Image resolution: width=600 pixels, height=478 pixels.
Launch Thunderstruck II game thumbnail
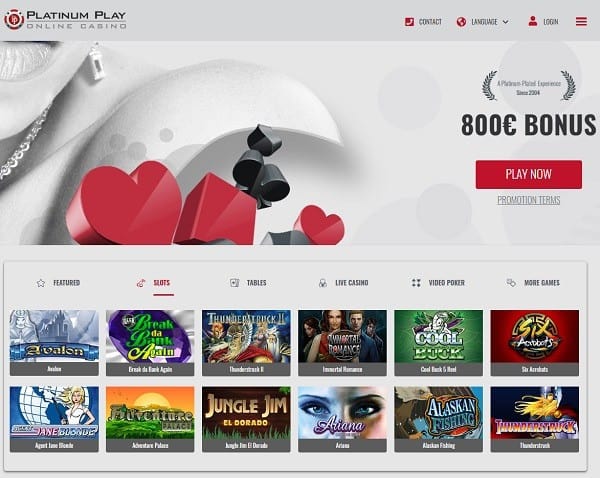246,343
